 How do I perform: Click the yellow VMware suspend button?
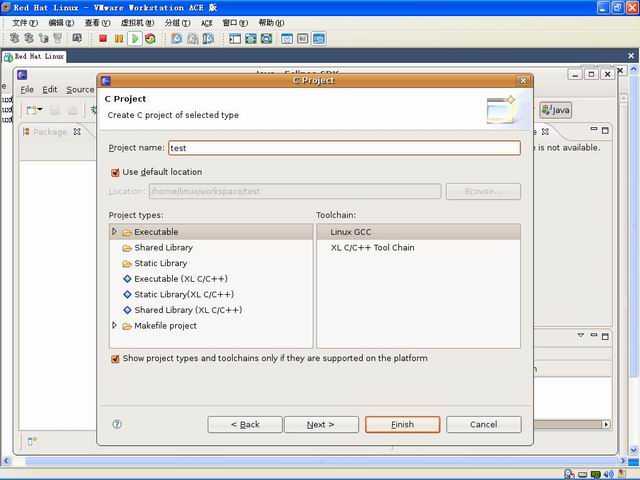(119, 39)
